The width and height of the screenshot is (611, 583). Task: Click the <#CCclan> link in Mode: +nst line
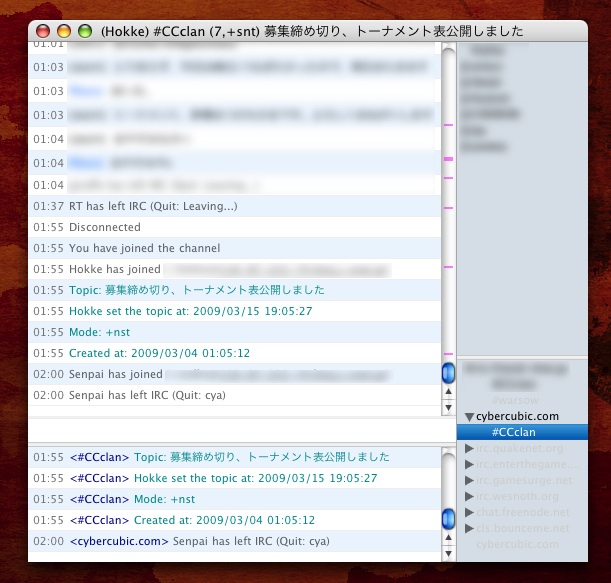[99, 499]
